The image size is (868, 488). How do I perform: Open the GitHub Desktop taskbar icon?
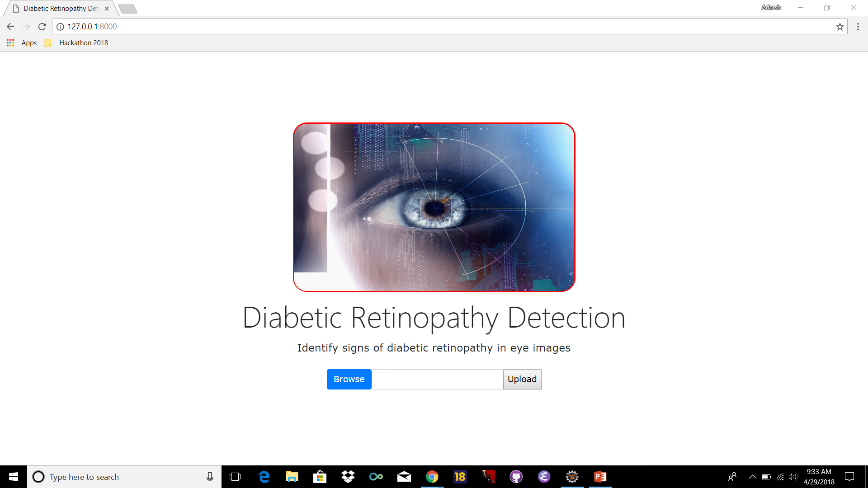pos(516,477)
